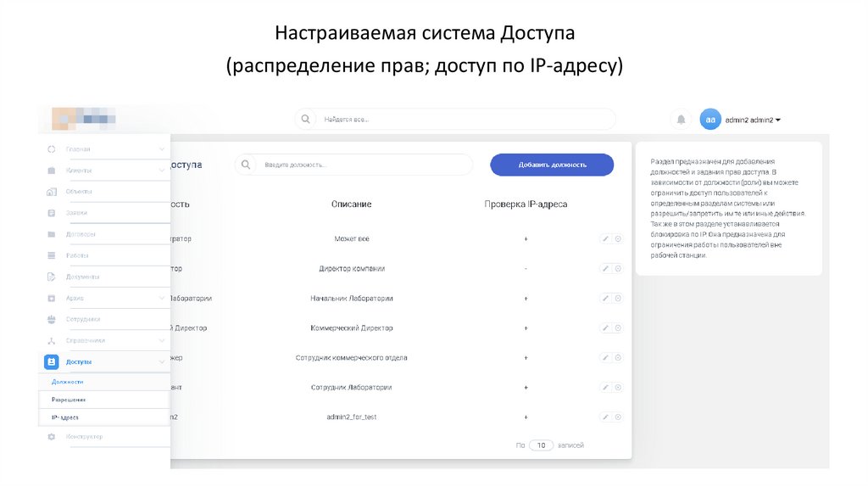Open the Работы icon in sidebar
Screen dimensions: 868x487
point(52,255)
